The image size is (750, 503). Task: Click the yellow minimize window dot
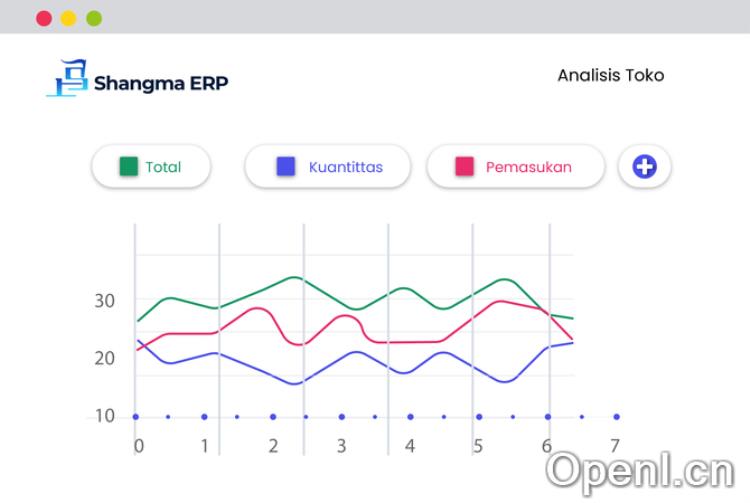pyautogui.click(x=68, y=18)
